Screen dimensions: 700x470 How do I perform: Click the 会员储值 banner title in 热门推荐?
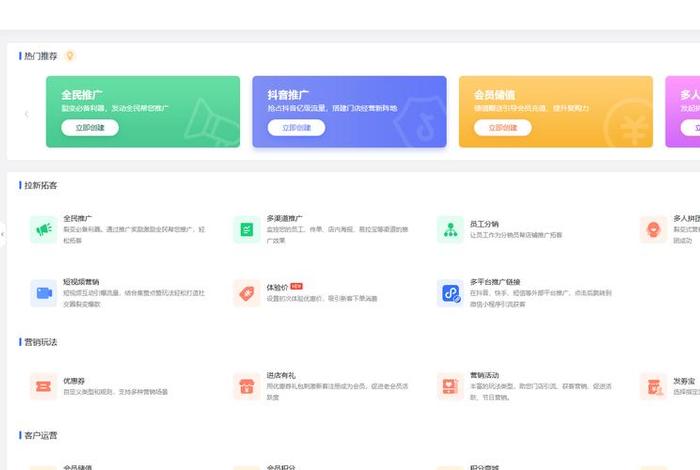point(494,95)
